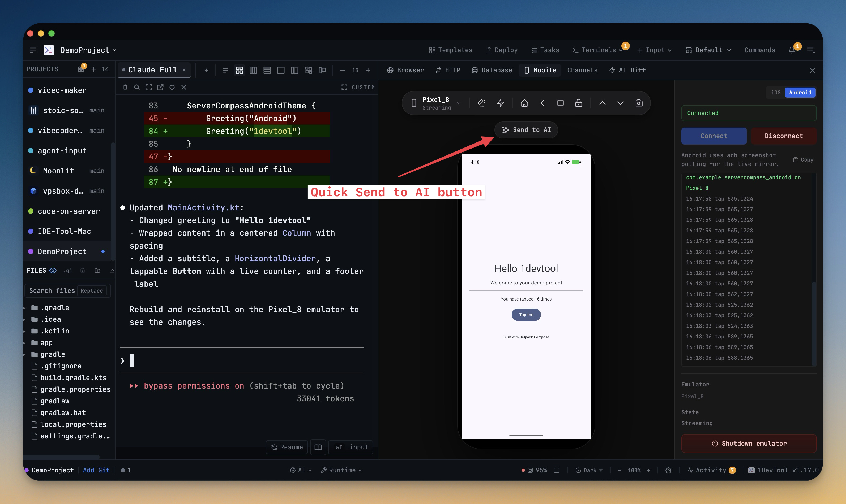Open the AI Diff tab
Image resolution: width=846 pixels, height=504 pixels.
point(627,70)
